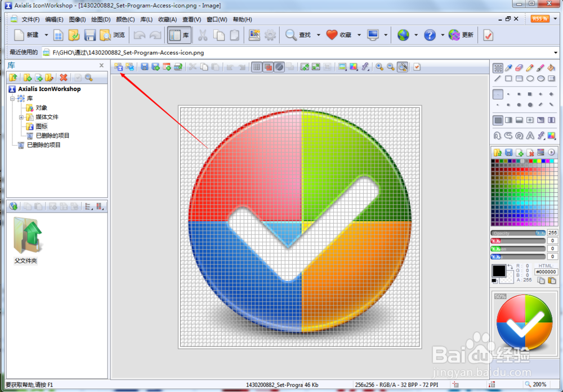Load color palette folder icon
The image size is (563, 392).
[x=498, y=152]
